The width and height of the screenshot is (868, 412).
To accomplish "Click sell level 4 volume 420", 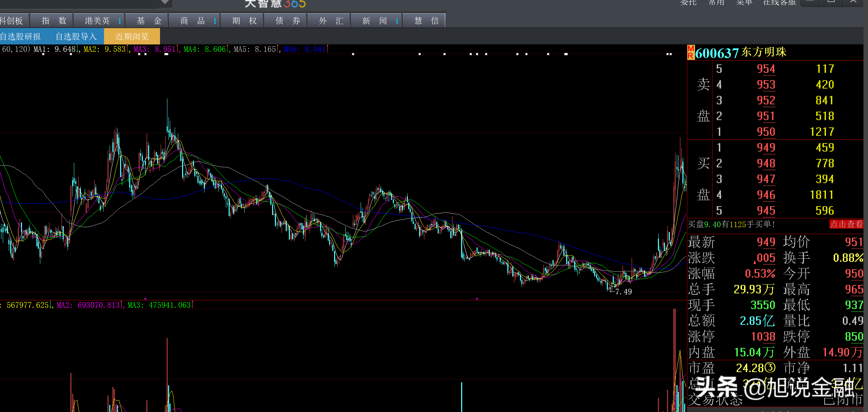I will pos(825,84).
